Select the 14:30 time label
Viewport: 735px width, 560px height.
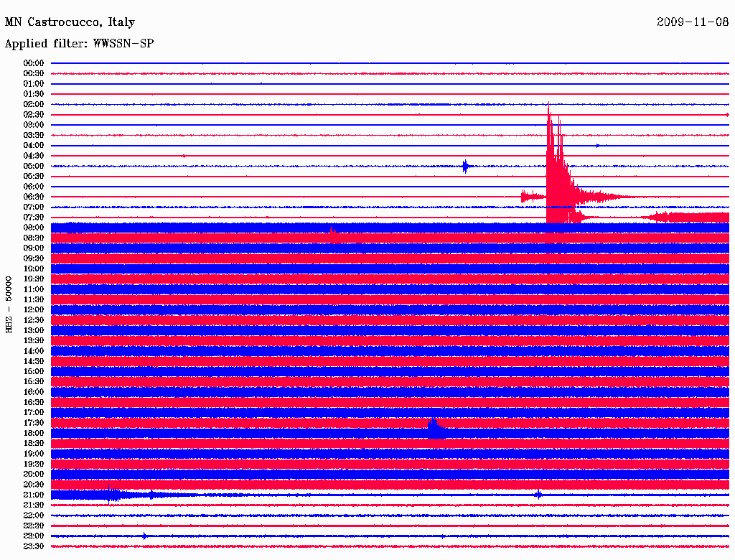(34, 361)
